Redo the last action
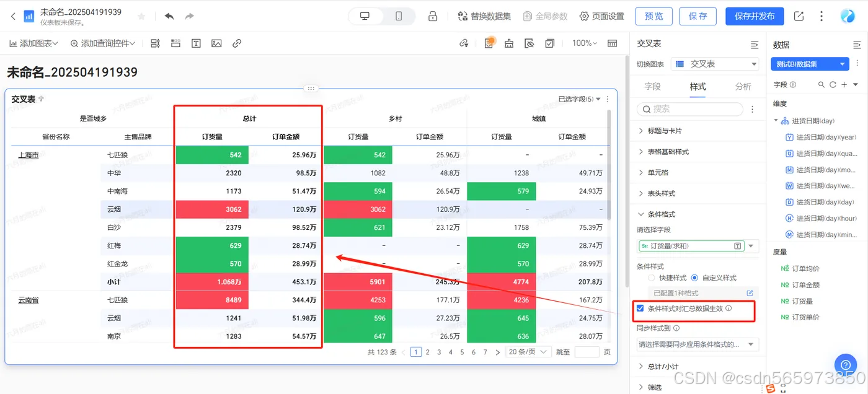868x394 pixels. [189, 16]
